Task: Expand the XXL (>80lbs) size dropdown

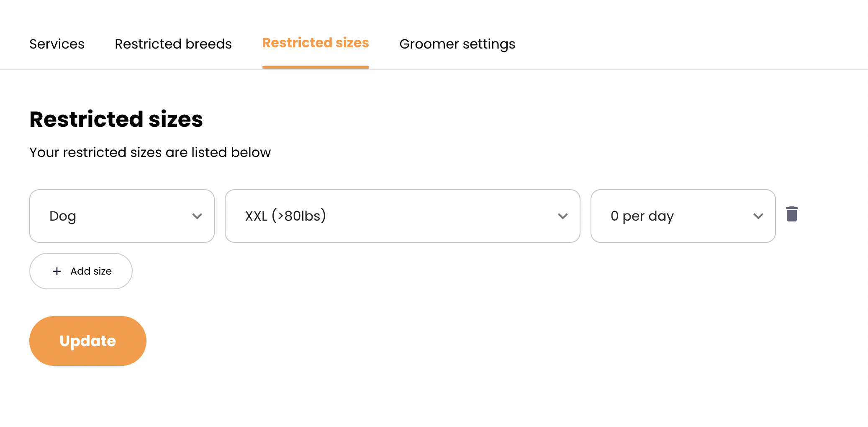Action: tap(402, 216)
